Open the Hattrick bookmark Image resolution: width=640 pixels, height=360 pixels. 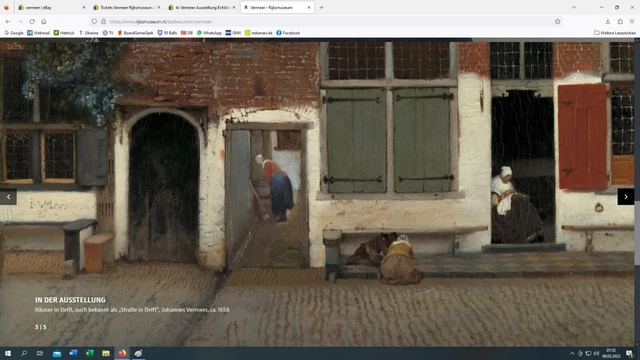point(64,33)
